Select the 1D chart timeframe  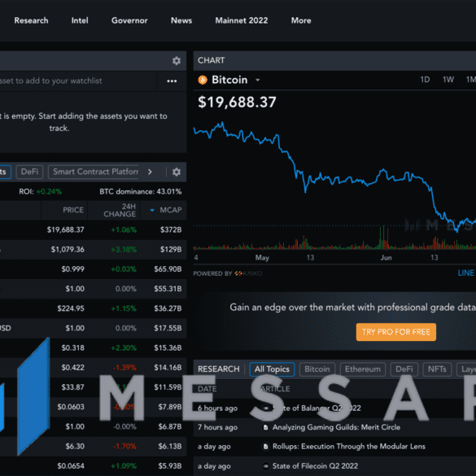[425, 80]
